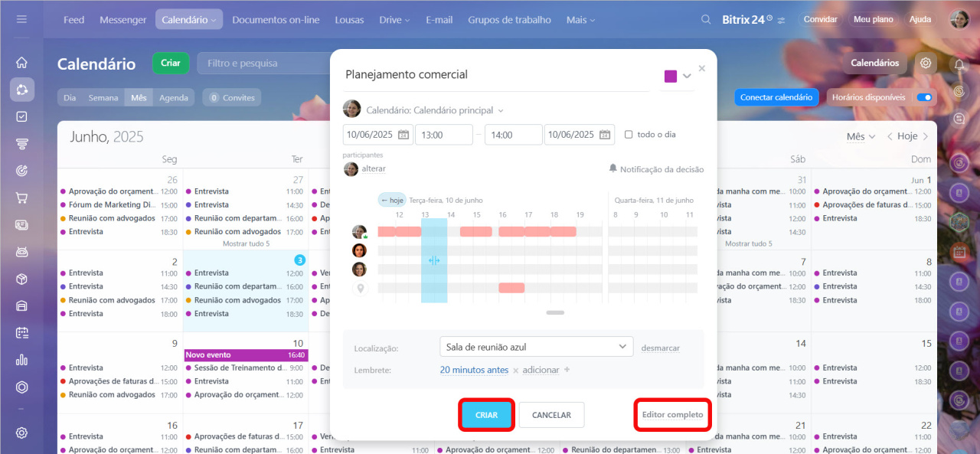The image size is (980, 454).
Task: Expand the Drive top menu dropdown
Action: tap(396, 20)
